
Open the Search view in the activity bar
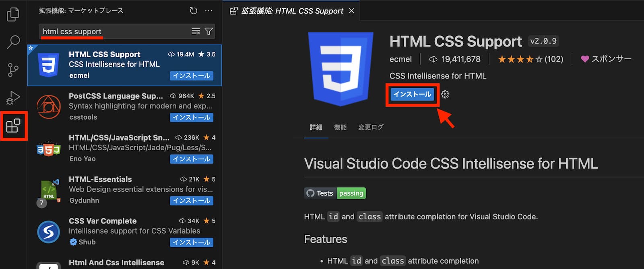pyautogui.click(x=13, y=42)
